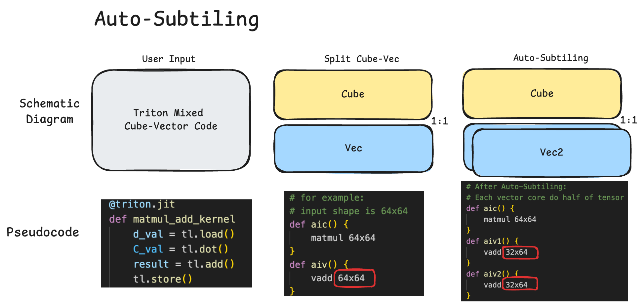The width and height of the screenshot is (644, 308).
Task: Click the '# After Auto-Subtiling:' comment line
Action: tap(516, 187)
